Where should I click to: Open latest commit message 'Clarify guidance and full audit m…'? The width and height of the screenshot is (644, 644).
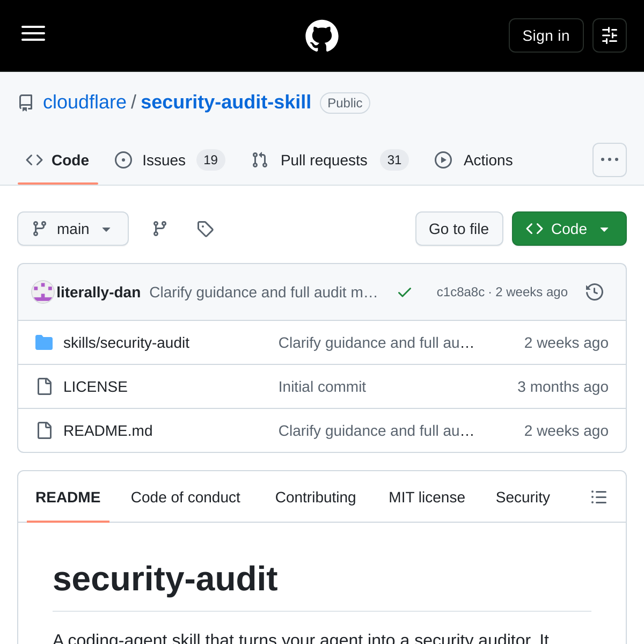pos(264,292)
